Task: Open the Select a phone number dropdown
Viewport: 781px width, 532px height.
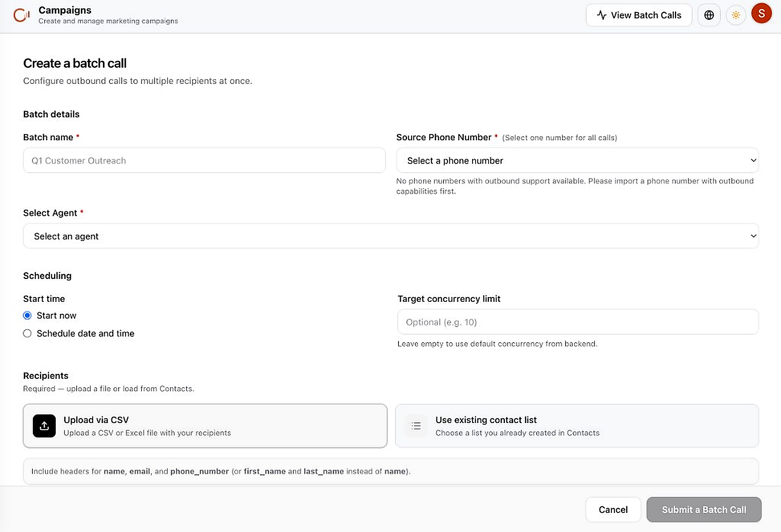Action: [577, 160]
